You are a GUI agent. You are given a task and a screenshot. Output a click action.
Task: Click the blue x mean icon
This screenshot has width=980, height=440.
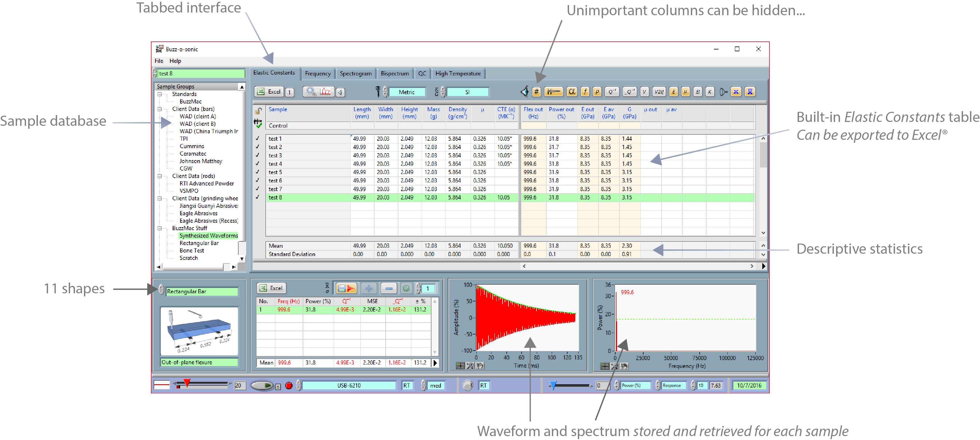(x=736, y=92)
